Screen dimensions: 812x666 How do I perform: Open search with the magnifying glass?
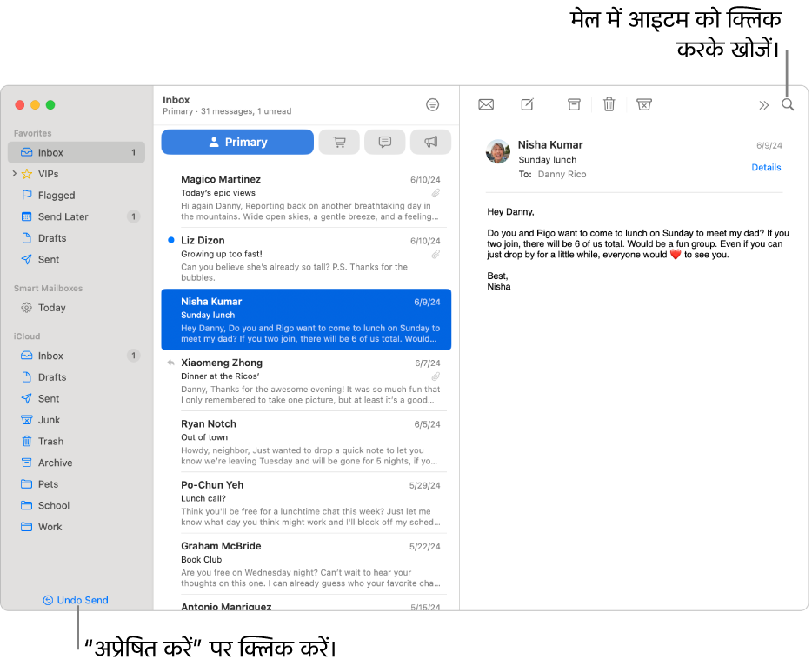pos(788,104)
